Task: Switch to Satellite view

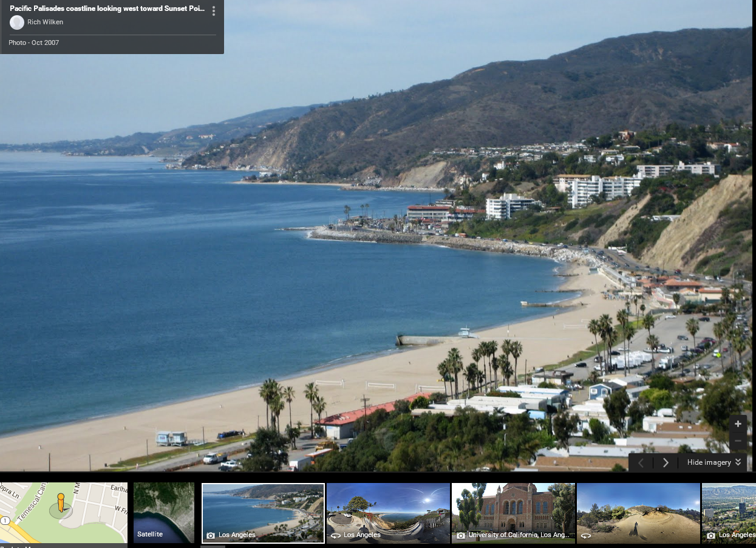Action: click(x=163, y=513)
